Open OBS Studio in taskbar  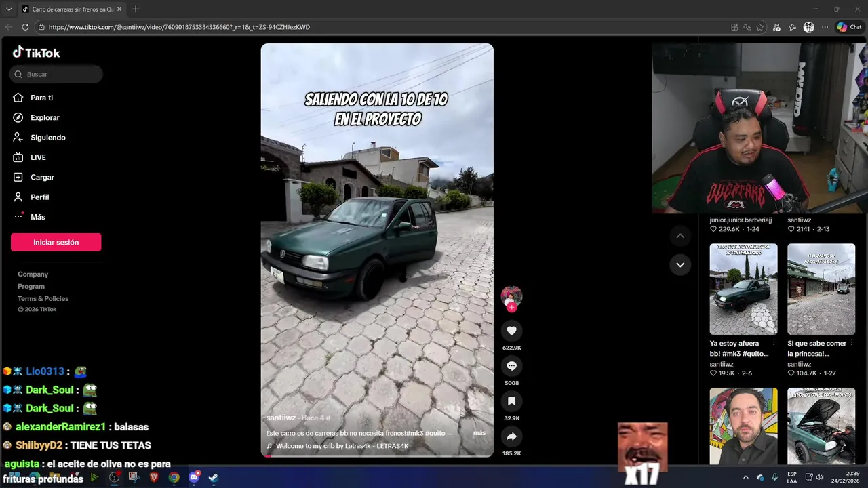pyautogui.click(x=115, y=477)
